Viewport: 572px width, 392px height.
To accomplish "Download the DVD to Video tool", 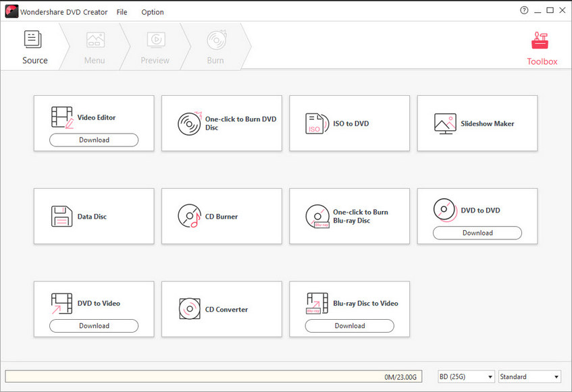I will click(93, 326).
